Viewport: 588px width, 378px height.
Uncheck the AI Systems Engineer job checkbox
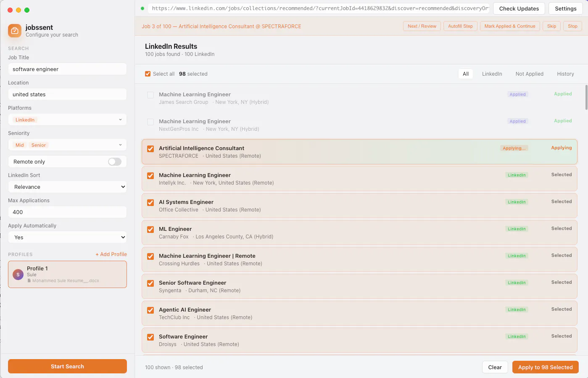[150, 203]
